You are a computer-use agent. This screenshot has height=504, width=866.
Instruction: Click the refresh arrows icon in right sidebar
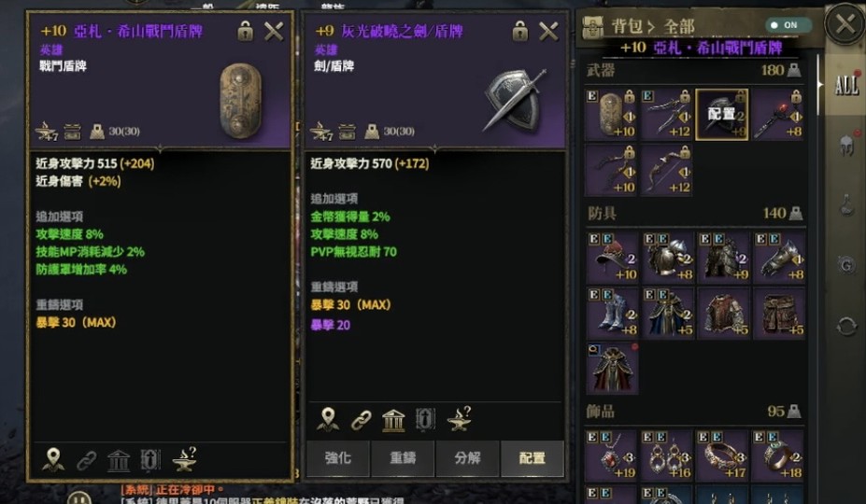(x=846, y=326)
